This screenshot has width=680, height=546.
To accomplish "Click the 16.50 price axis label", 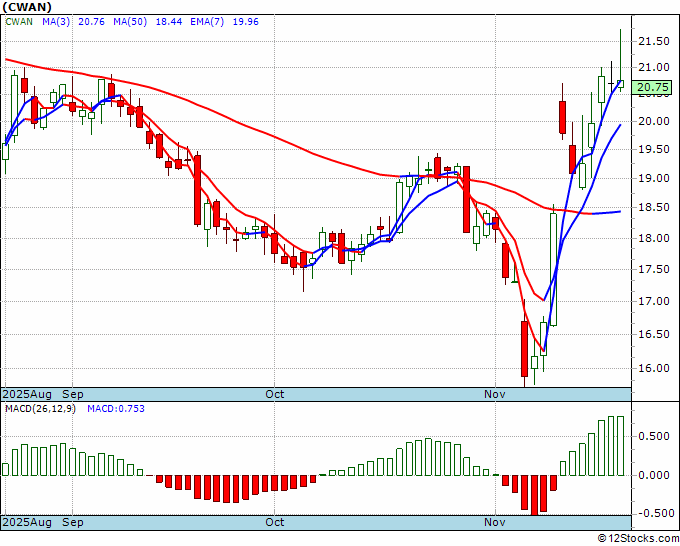I will point(654,334).
